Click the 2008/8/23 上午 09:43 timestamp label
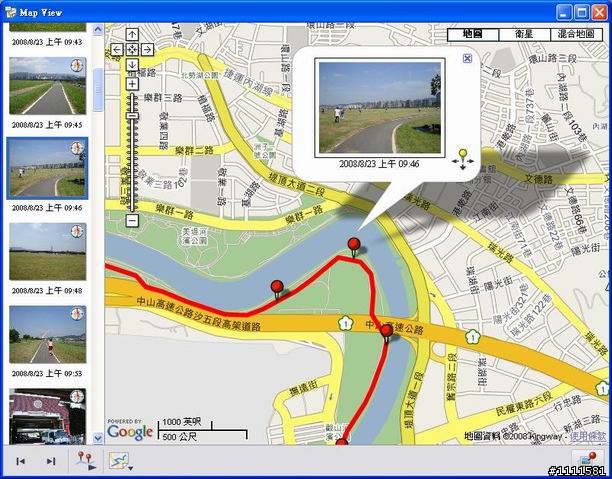Viewport: 612px width, 479px height. [x=47, y=42]
